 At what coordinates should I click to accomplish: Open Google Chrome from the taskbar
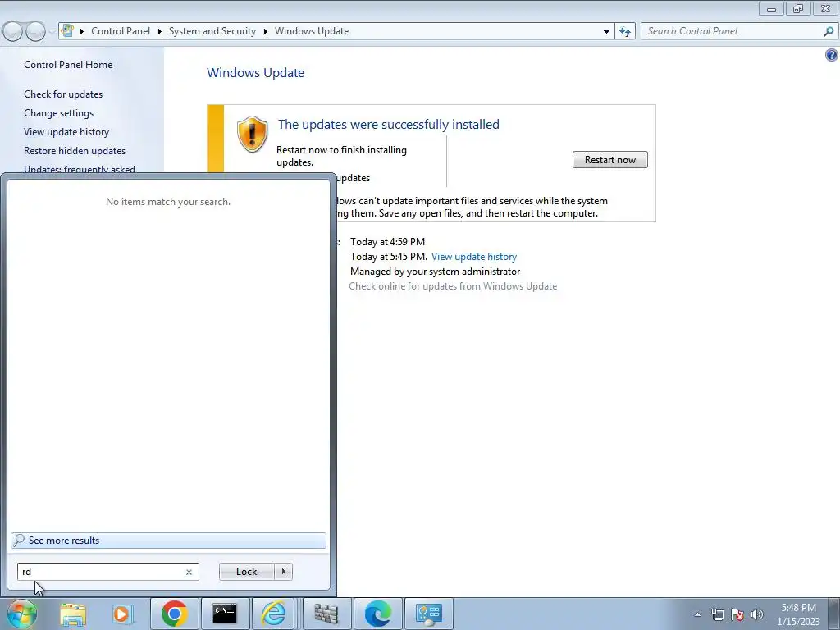174,614
